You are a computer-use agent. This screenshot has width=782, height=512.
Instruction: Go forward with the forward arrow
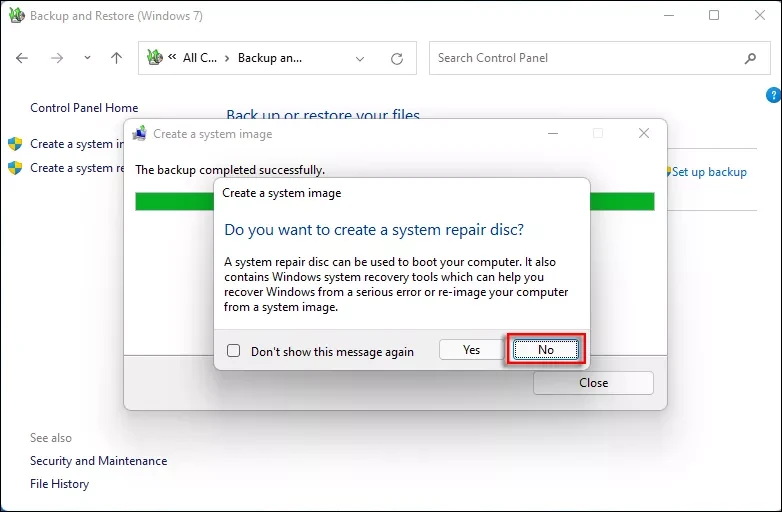[x=57, y=58]
